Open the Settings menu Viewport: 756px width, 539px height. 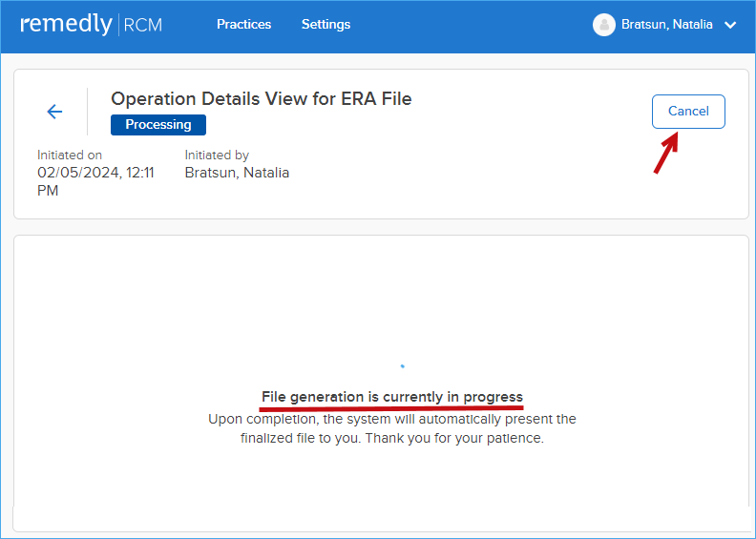coord(325,24)
